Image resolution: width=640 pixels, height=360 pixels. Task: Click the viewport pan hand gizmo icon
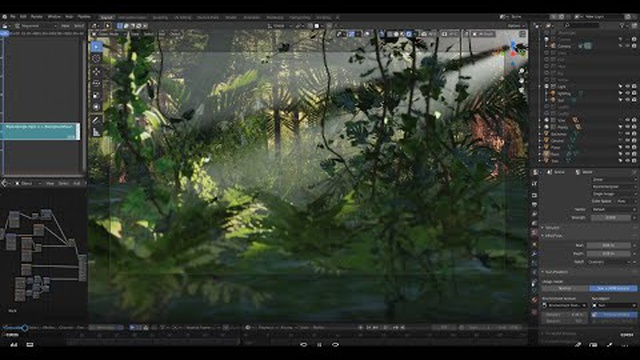(522, 80)
